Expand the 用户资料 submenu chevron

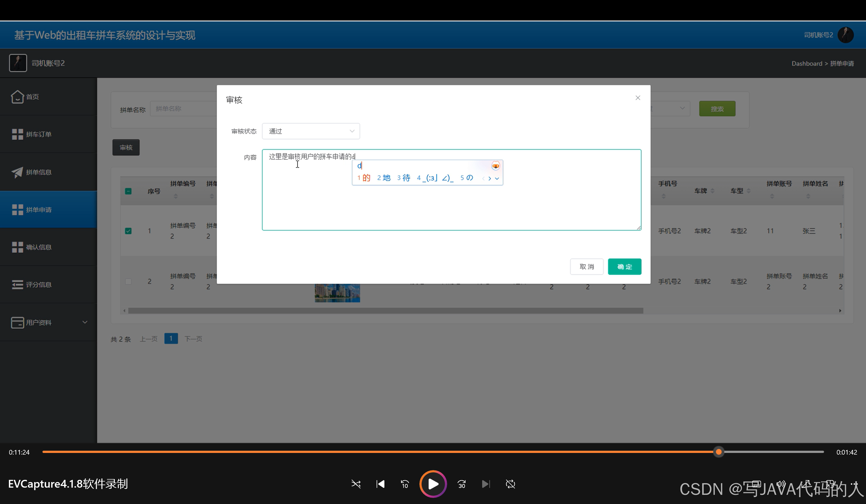(x=85, y=322)
